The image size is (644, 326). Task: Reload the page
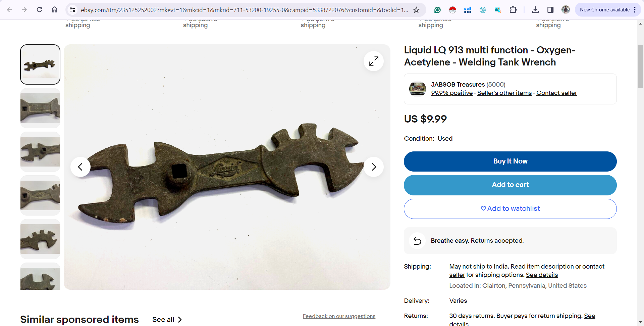tap(39, 10)
